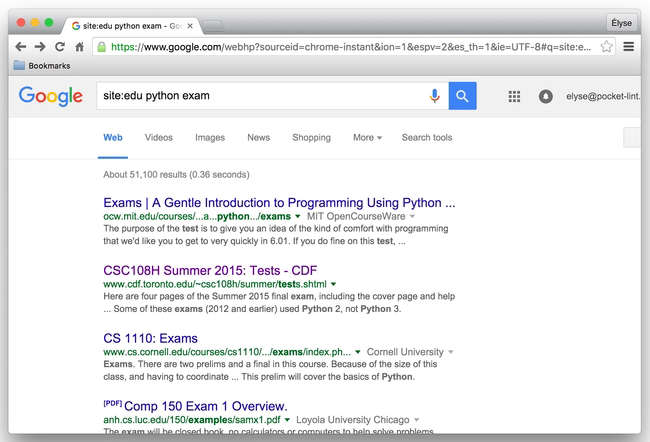
Task: Click the blue magnifier search button
Action: coord(462,96)
